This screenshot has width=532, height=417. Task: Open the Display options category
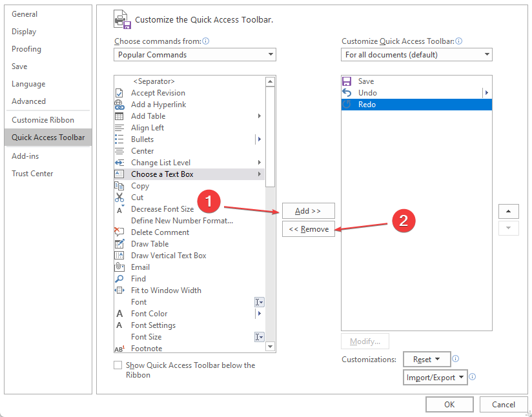24,32
